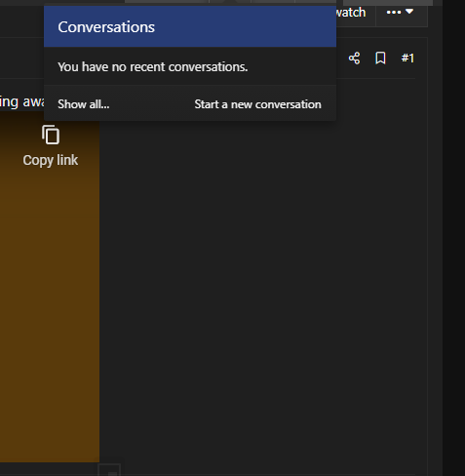Select Show all... in Conversations popup
465x476 pixels.
pyautogui.click(x=84, y=104)
